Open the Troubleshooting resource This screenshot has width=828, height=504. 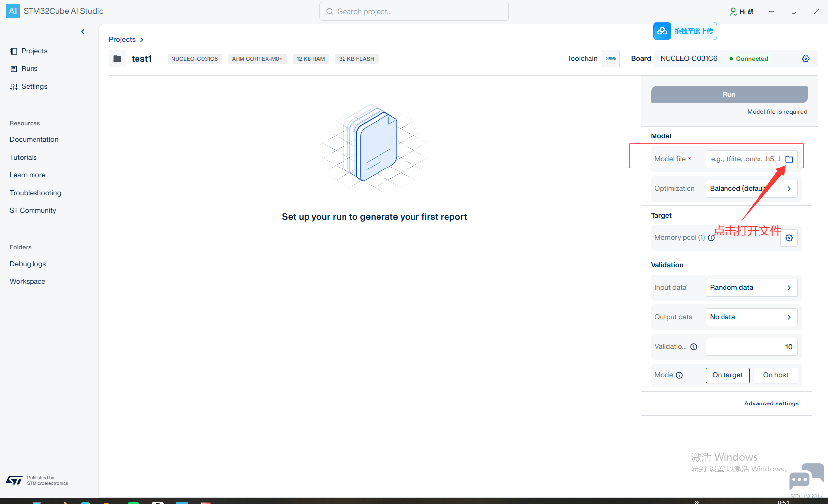click(35, 193)
